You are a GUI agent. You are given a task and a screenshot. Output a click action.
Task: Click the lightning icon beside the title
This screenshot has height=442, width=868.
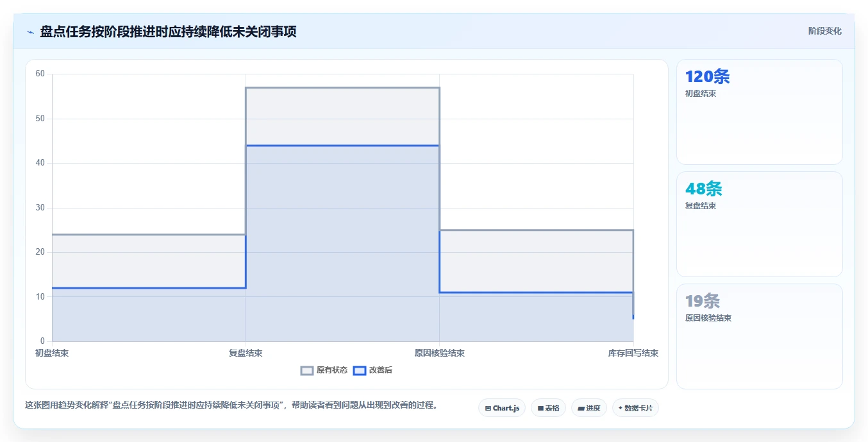point(30,32)
